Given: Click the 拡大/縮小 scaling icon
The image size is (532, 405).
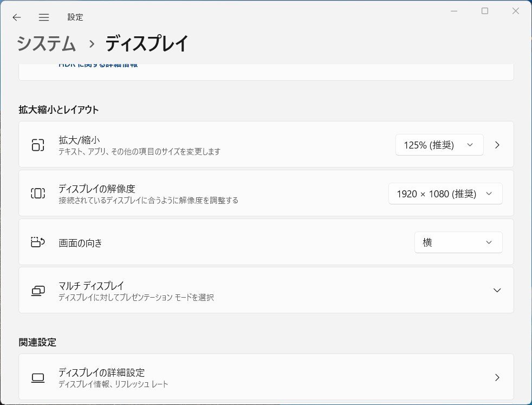Looking at the screenshot, I should [x=37, y=145].
